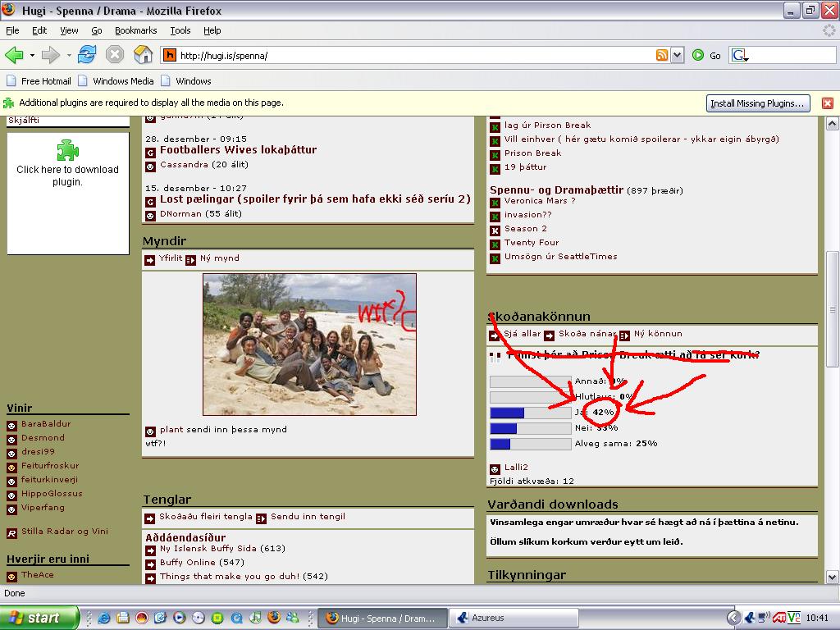
Task: Switch to the Azureus taskbar window
Action: [x=514, y=618]
